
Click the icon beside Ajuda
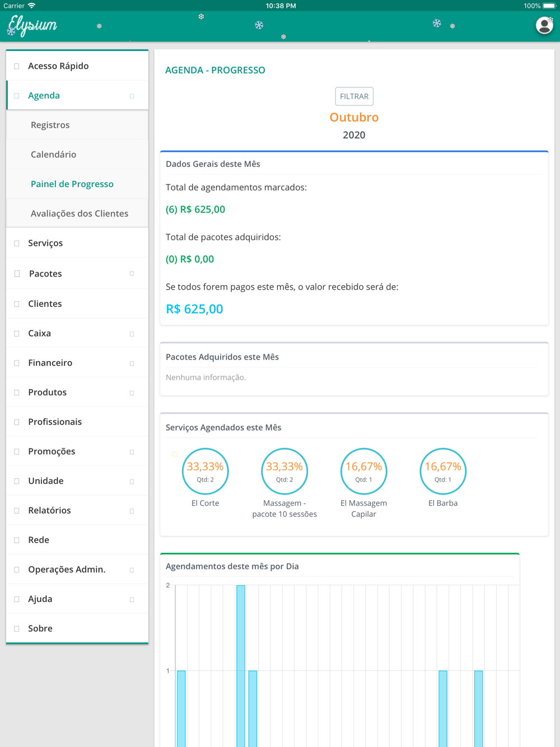17,599
